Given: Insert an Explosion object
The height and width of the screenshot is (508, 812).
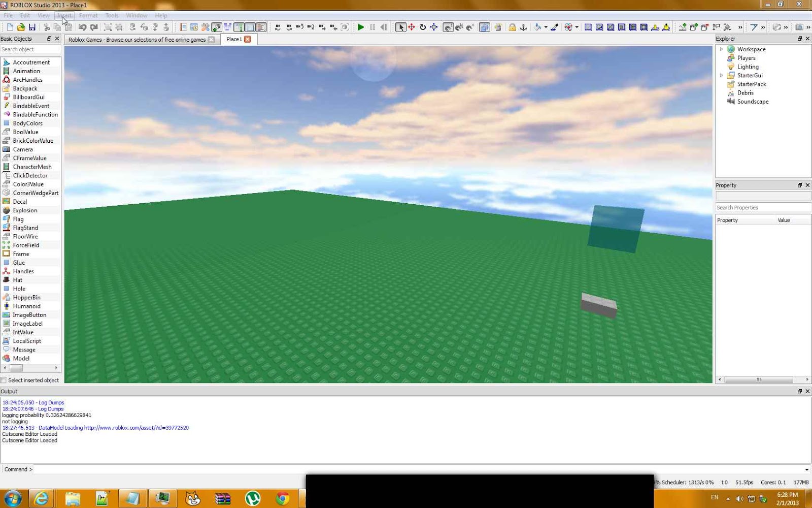Looking at the screenshot, I should click(x=25, y=210).
